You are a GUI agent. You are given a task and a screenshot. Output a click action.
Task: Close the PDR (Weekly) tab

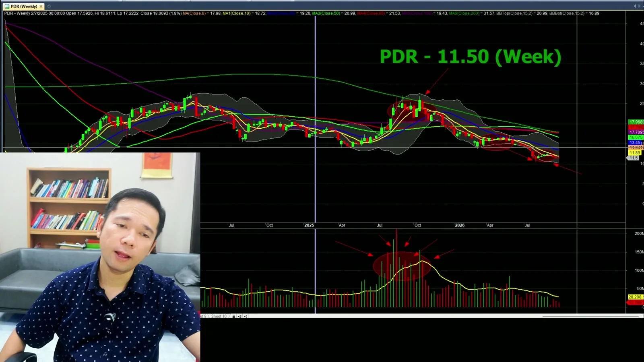point(41,6)
